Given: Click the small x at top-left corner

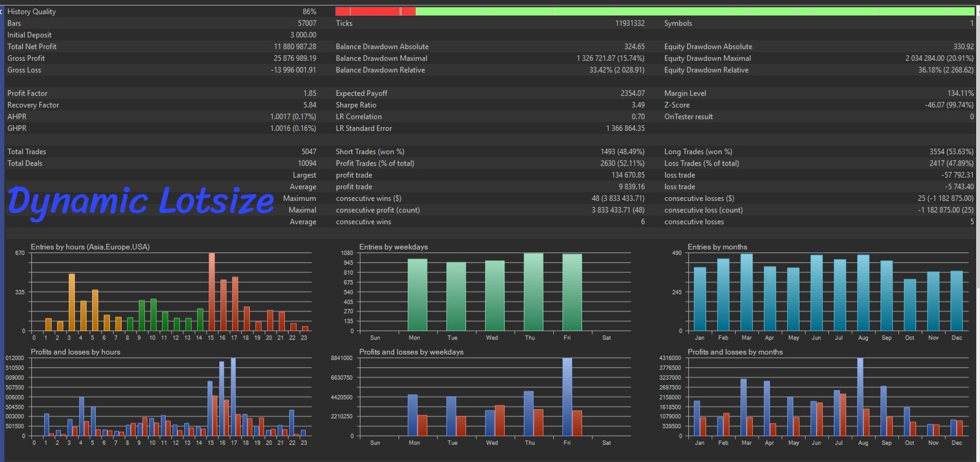Looking at the screenshot, I should [x=2, y=12].
